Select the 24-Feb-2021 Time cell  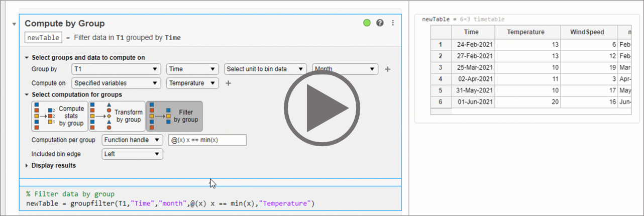point(473,44)
